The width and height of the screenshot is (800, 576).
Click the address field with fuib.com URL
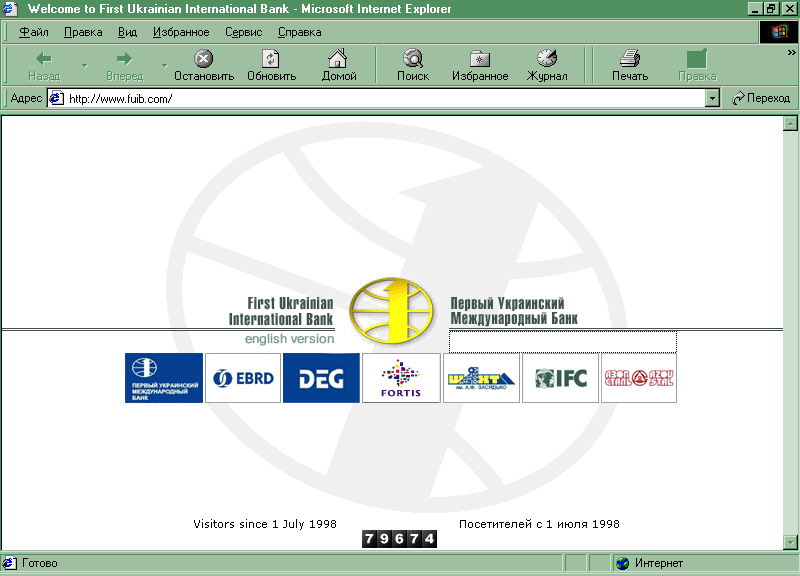pos(377,98)
